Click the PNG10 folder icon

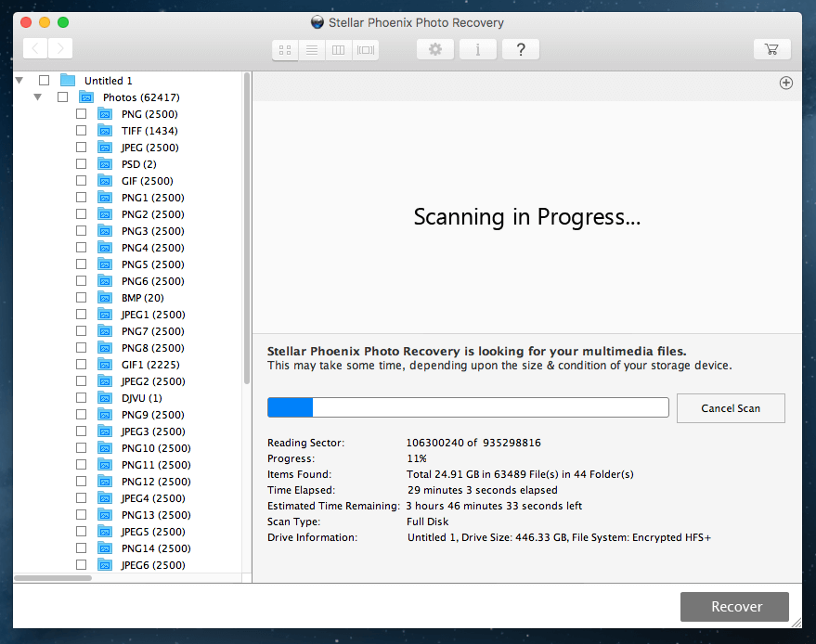coord(105,448)
